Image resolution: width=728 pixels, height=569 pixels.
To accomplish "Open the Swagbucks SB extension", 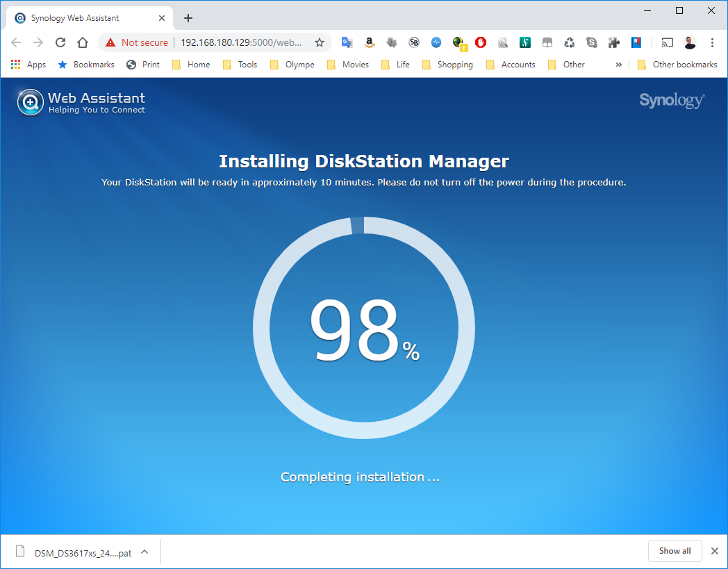I will 414,43.
